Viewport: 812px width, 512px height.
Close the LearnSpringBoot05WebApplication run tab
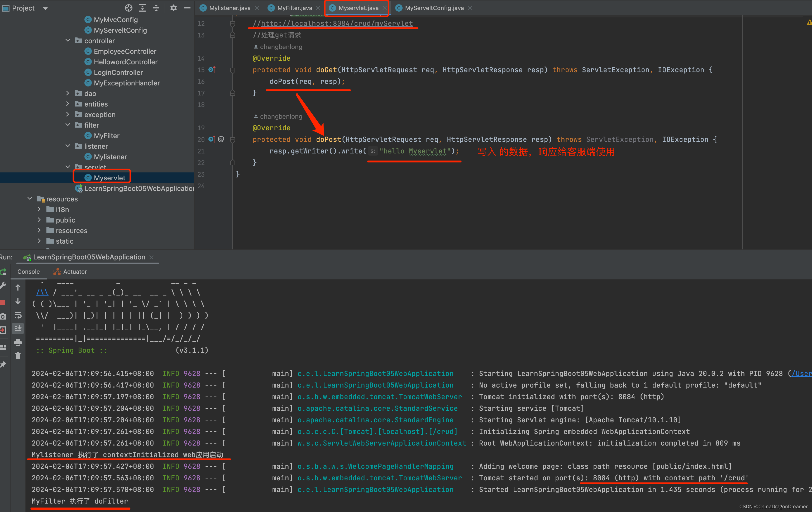[x=152, y=257]
